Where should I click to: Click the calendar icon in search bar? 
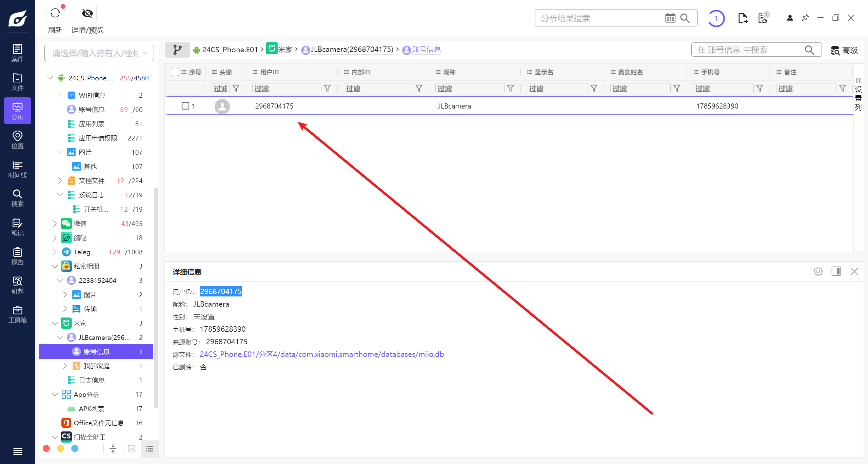(670, 18)
